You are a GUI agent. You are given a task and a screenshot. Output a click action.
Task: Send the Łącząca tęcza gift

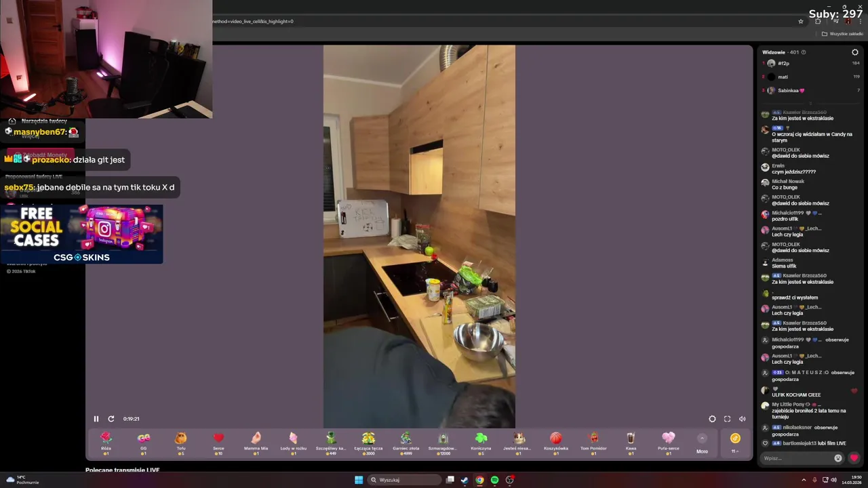[x=368, y=443]
